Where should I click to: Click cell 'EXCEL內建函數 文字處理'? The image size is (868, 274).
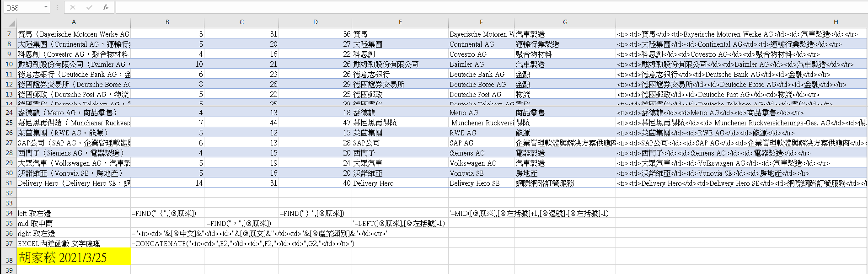(74, 243)
